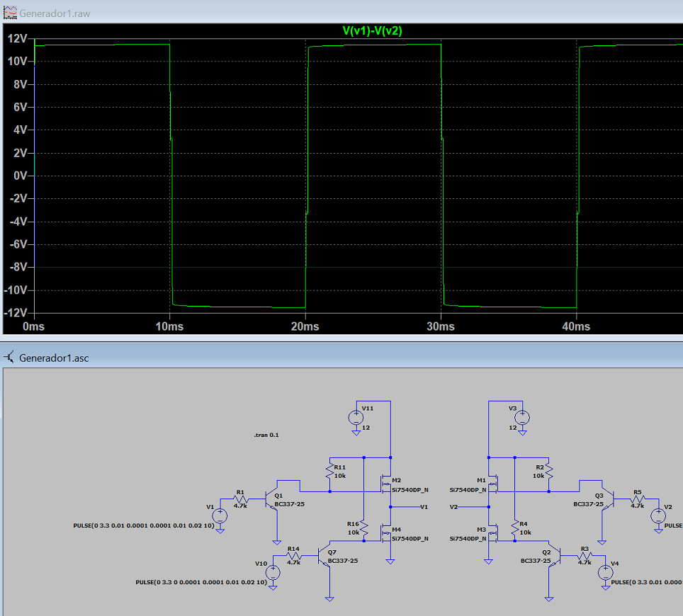Select transistor Q1 BC337-25 symbol
The height and width of the screenshot is (616, 683).
pyautogui.click(x=271, y=499)
